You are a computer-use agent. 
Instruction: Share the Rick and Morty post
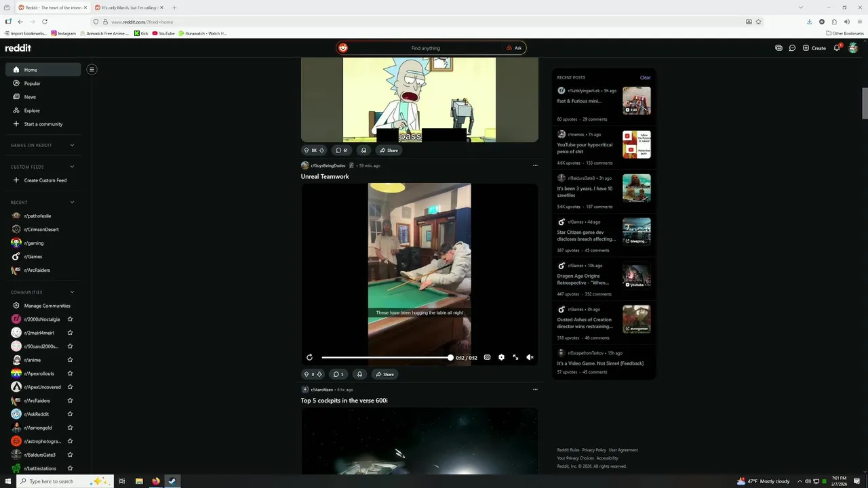click(389, 150)
